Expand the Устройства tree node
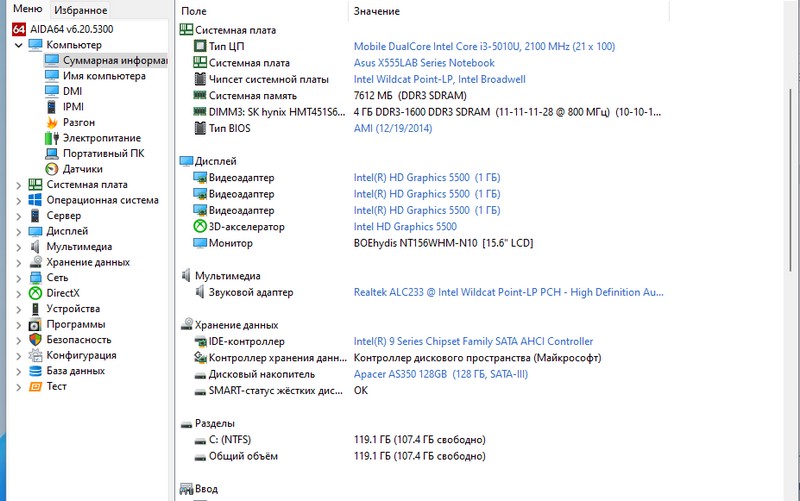 coord(18,309)
